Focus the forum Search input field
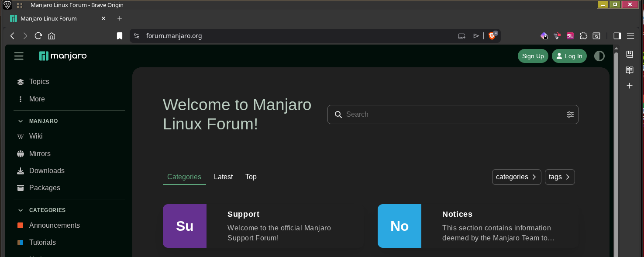 [x=453, y=115]
